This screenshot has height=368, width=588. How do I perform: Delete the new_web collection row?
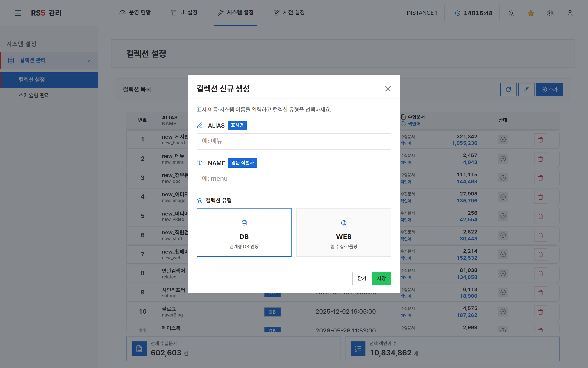[540, 254]
